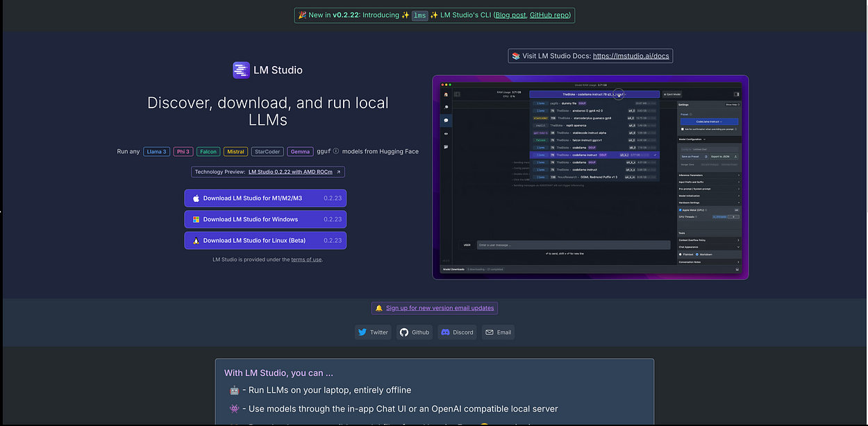Open the terms of use link

pyautogui.click(x=306, y=259)
